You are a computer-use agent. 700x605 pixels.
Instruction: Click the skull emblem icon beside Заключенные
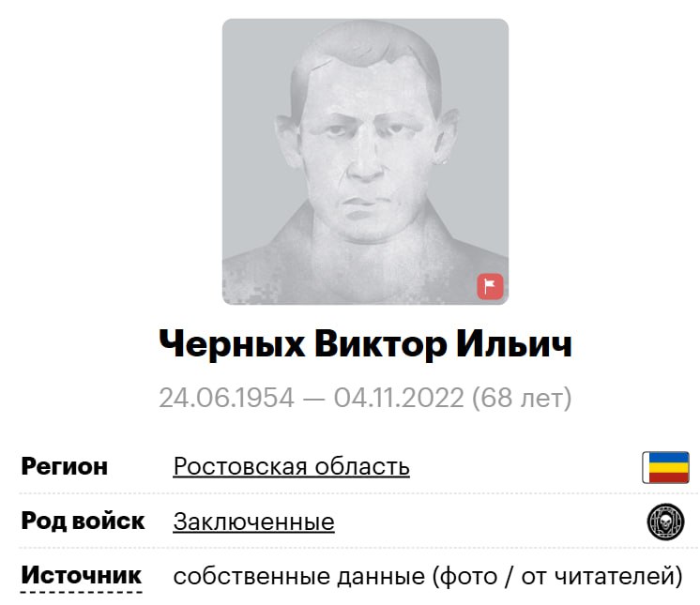tap(665, 522)
